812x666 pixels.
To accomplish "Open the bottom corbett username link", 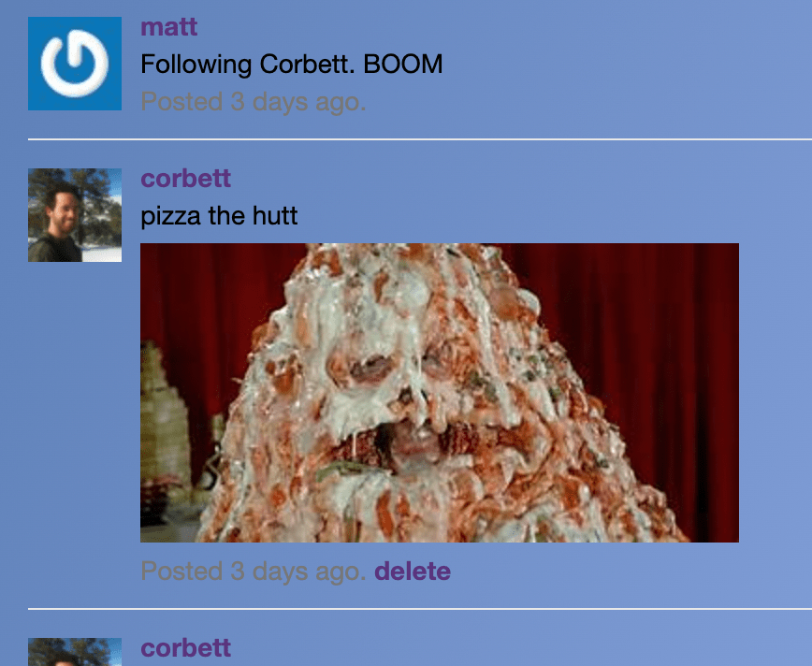I will 185,648.
